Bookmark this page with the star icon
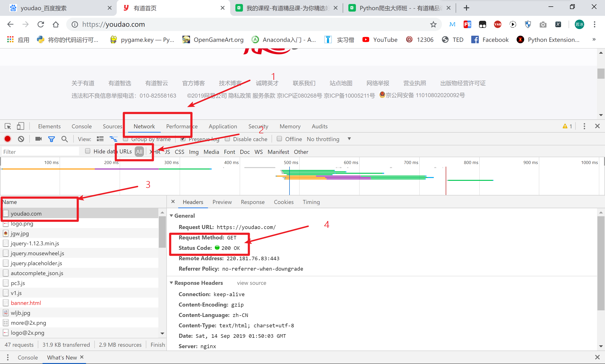The image size is (605, 364). [433, 24]
